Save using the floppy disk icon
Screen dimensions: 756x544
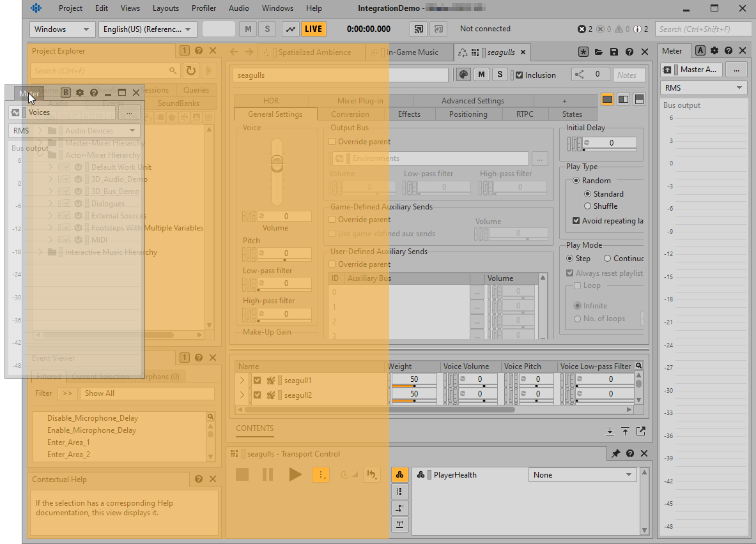coord(613,52)
